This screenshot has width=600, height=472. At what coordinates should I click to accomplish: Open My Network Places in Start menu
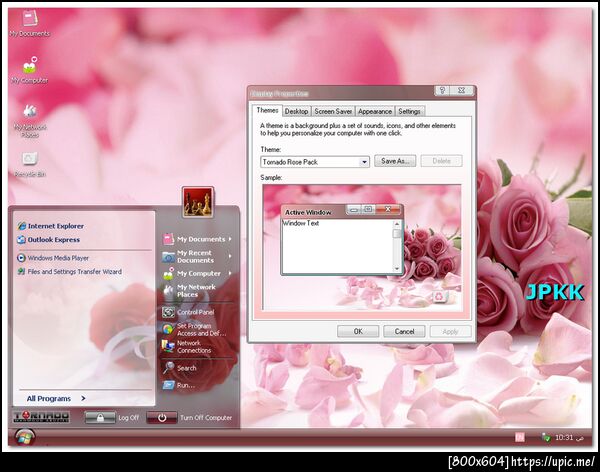pos(189,291)
